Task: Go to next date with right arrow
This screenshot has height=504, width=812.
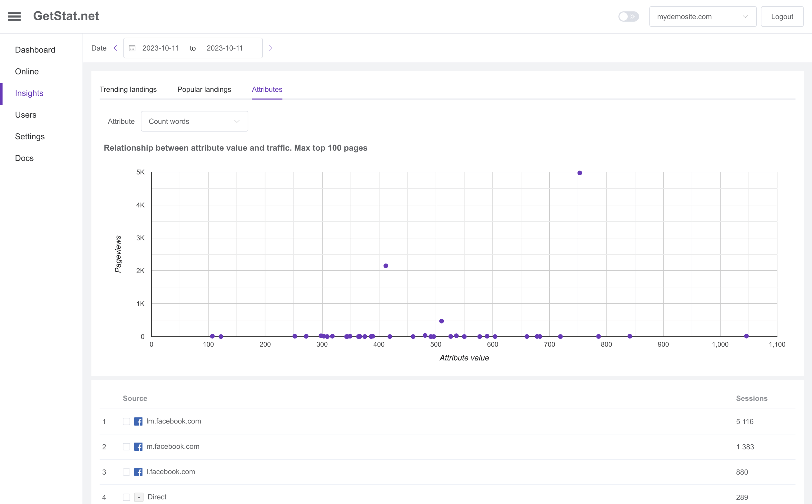Action: pyautogui.click(x=271, y=48)
